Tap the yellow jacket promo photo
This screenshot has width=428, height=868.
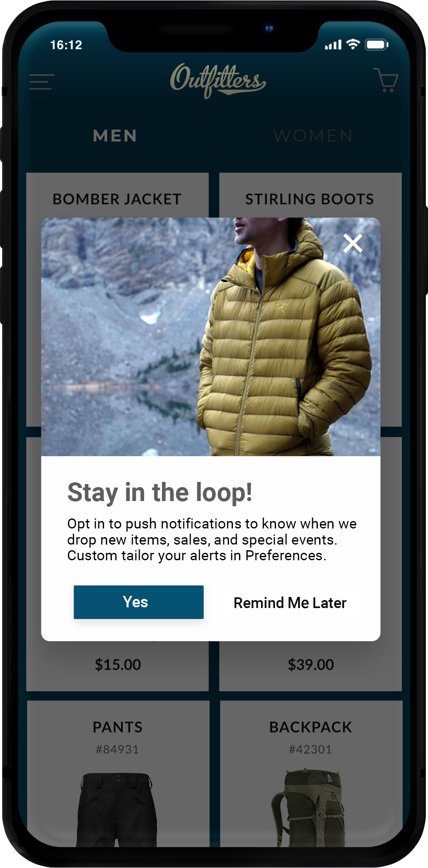[211, 337]
